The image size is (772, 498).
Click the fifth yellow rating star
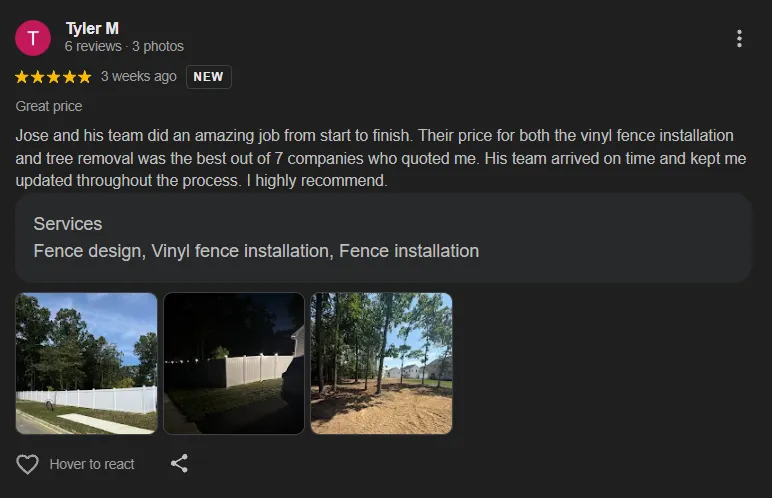(x=84, y=77)
